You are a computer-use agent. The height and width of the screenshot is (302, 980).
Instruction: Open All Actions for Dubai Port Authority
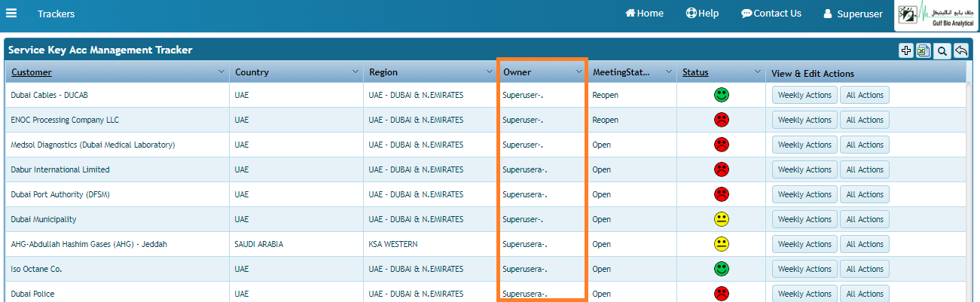(865, 194)
